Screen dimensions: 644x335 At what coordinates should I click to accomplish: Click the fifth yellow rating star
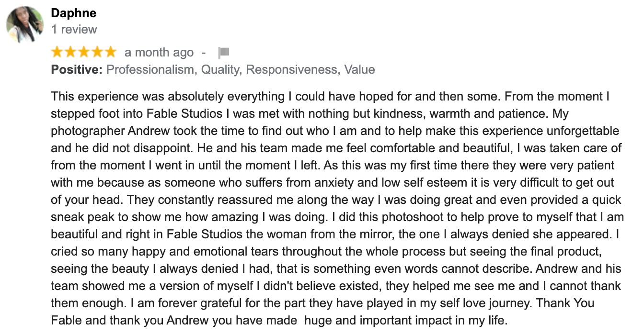pyautogui.click(x=110, y=52)
